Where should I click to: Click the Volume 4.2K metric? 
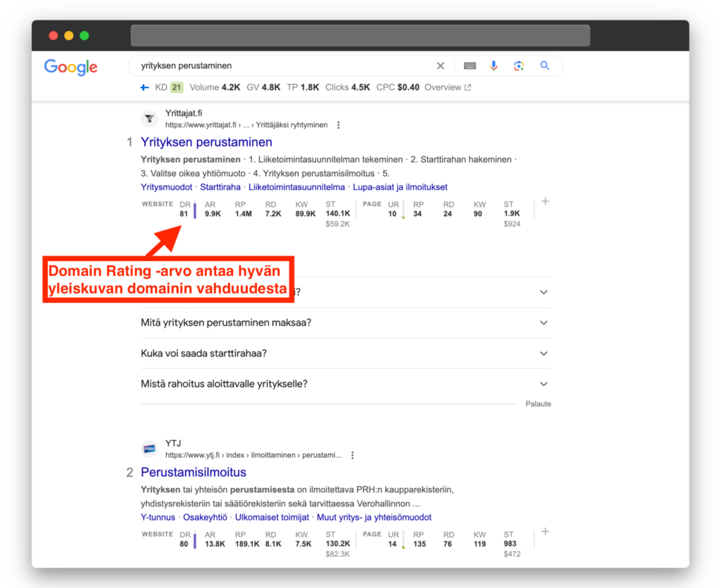[215, 87]
